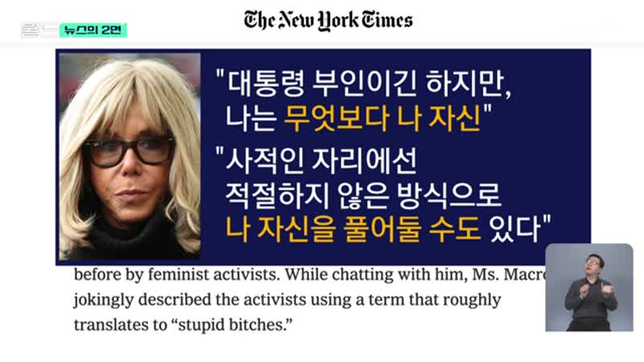The height and width of the screenshot is (362, 644).
Task: Select the article line starting with jokingly described
Action: click(x=287, y=300)
